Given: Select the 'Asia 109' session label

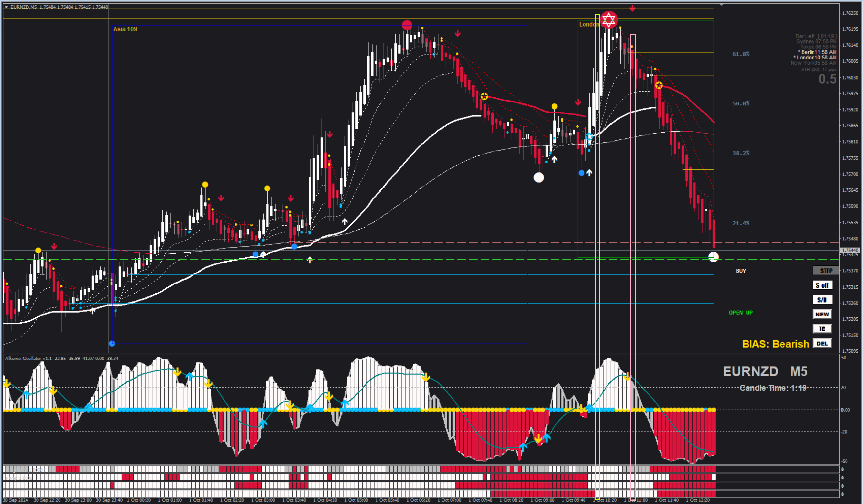Looking at the screenshot, I should [125, 29].
